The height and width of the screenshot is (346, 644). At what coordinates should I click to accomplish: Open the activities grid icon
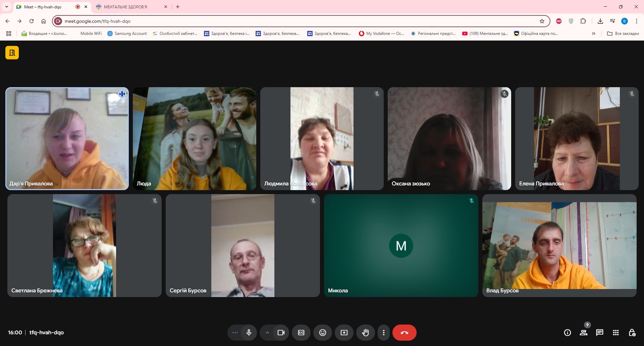click(616, 333)
